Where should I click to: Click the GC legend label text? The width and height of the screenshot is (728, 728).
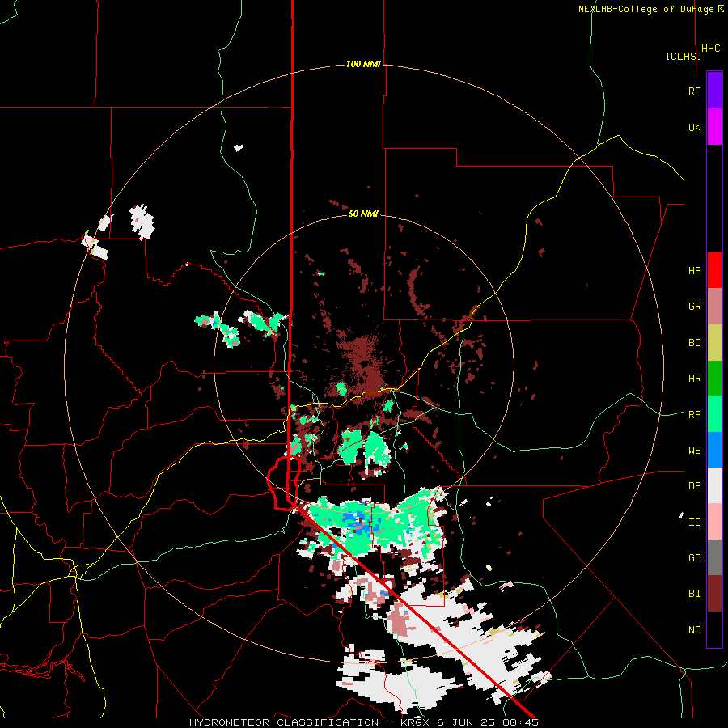695,557
